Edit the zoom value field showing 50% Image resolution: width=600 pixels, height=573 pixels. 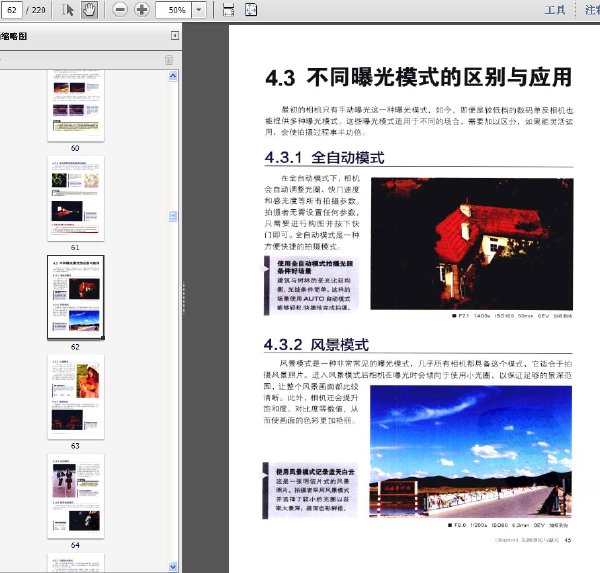pyautogui.click(x=173, y=10)
